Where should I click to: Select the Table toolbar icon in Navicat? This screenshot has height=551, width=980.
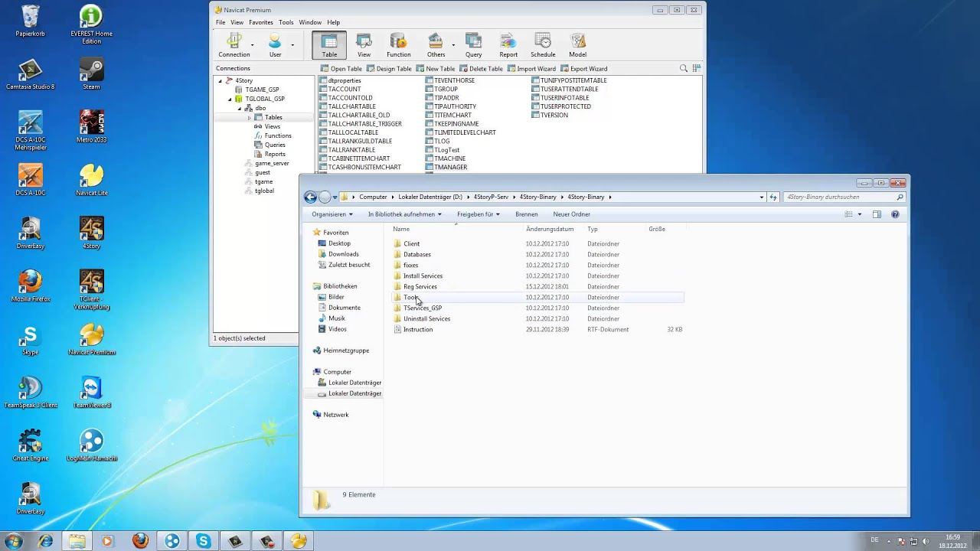[x=329, y=46]
